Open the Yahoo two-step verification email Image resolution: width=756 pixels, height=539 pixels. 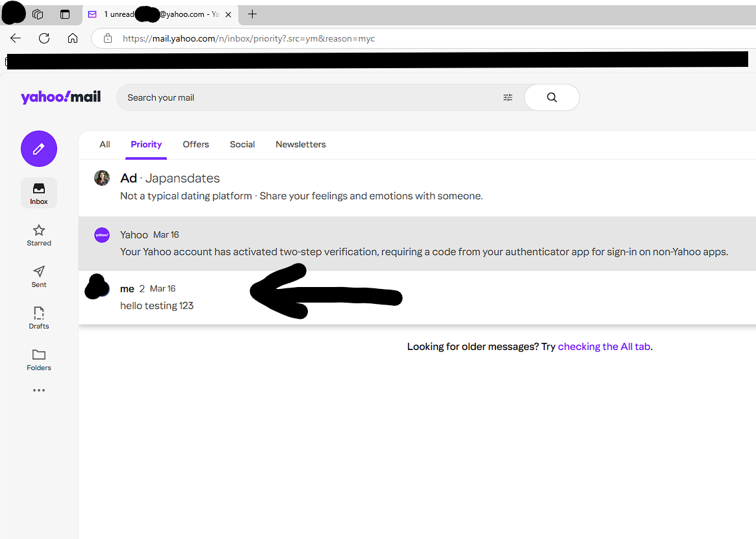417,243
